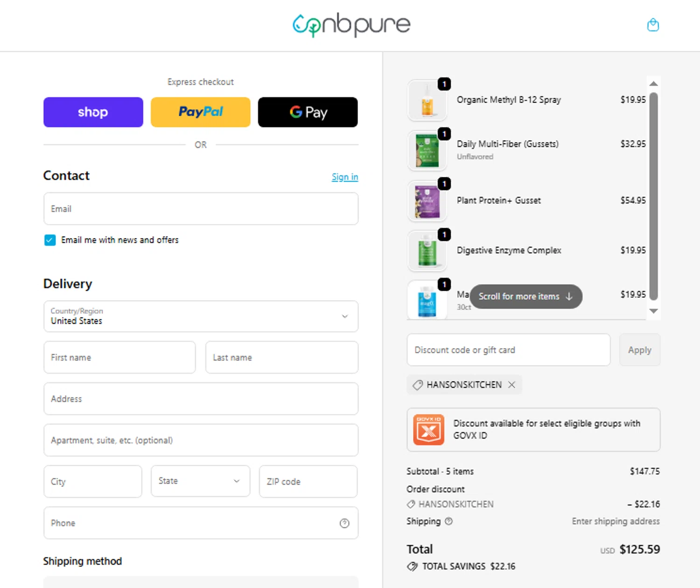
Task: Click the GOVX ID logo icon
Action: [429, 430]
